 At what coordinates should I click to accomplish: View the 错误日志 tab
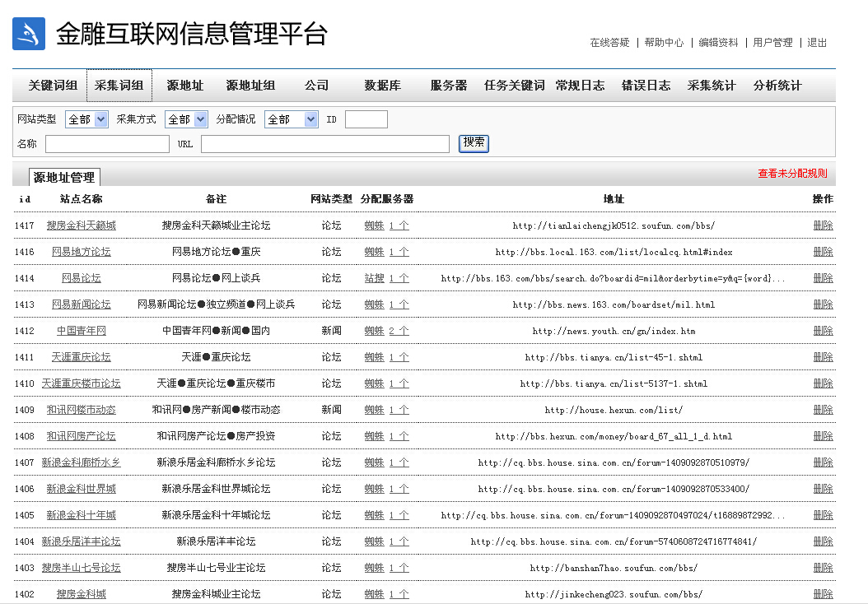tap(646, 86)
